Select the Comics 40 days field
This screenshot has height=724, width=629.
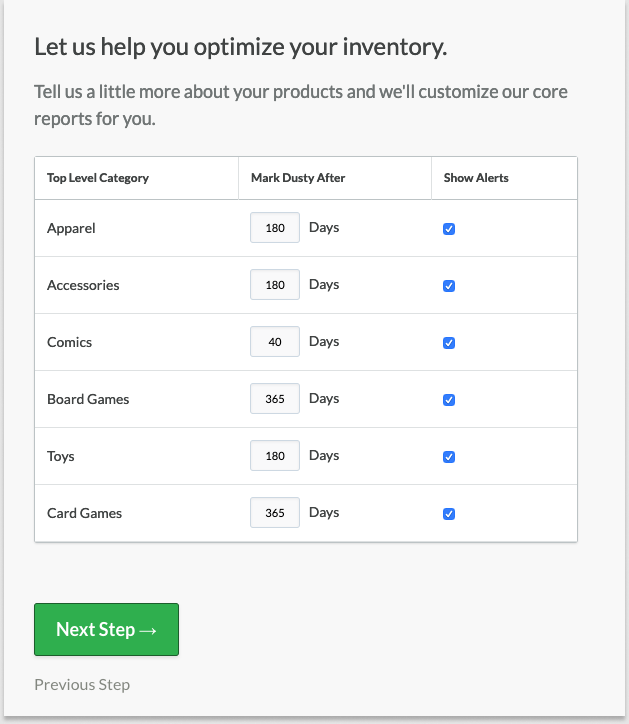tap(275, 342)
